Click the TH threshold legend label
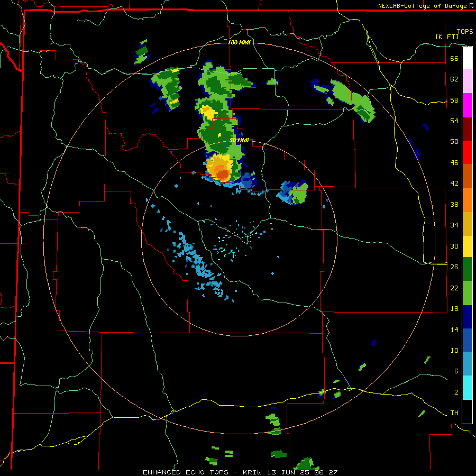This screenshot has height=476, width=476. pyautogui.click(x=454, y=413)
